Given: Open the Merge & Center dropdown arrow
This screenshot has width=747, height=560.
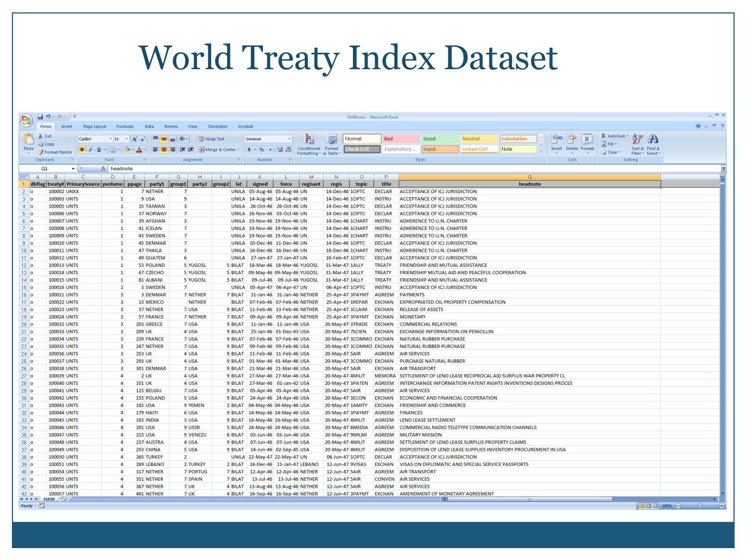Looking at the screenshot, I should [x=239, y=150].
